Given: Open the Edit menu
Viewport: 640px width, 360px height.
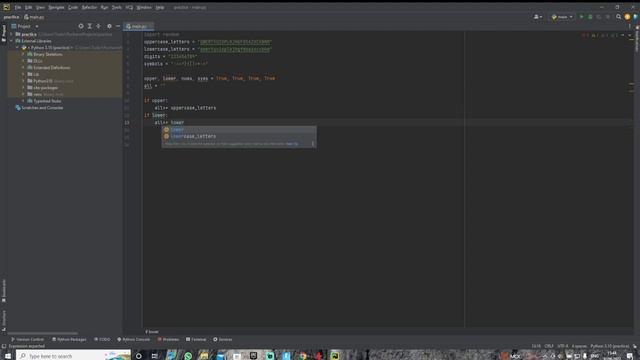Looking at the screenshot, I should click(x=29, y=7).
